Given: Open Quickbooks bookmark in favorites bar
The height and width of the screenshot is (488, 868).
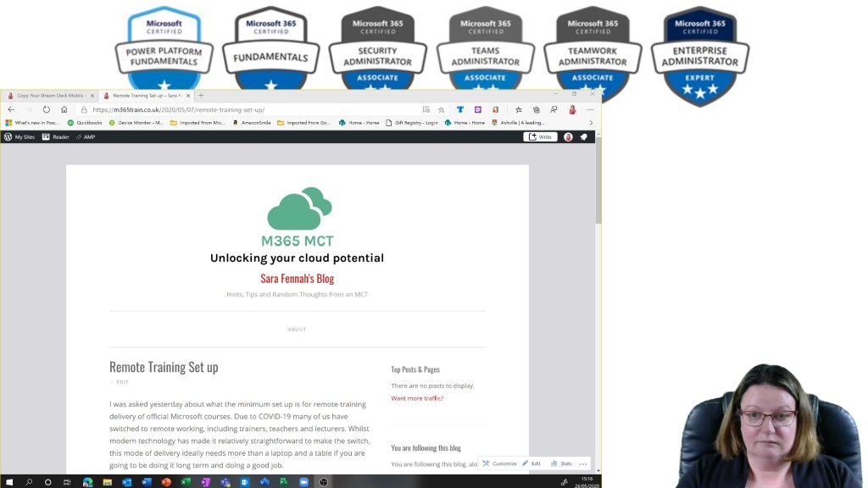Looking at the screenshot, I should pos(85,123).
